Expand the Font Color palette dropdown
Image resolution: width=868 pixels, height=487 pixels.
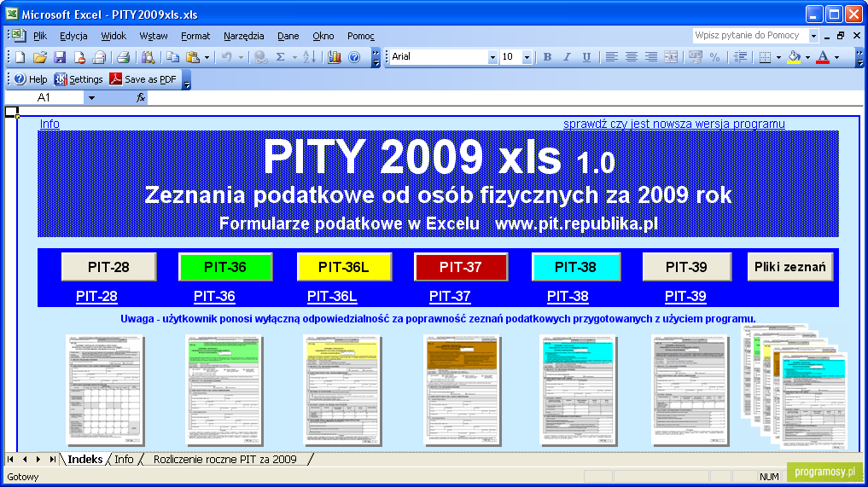[x=836, y=57]
